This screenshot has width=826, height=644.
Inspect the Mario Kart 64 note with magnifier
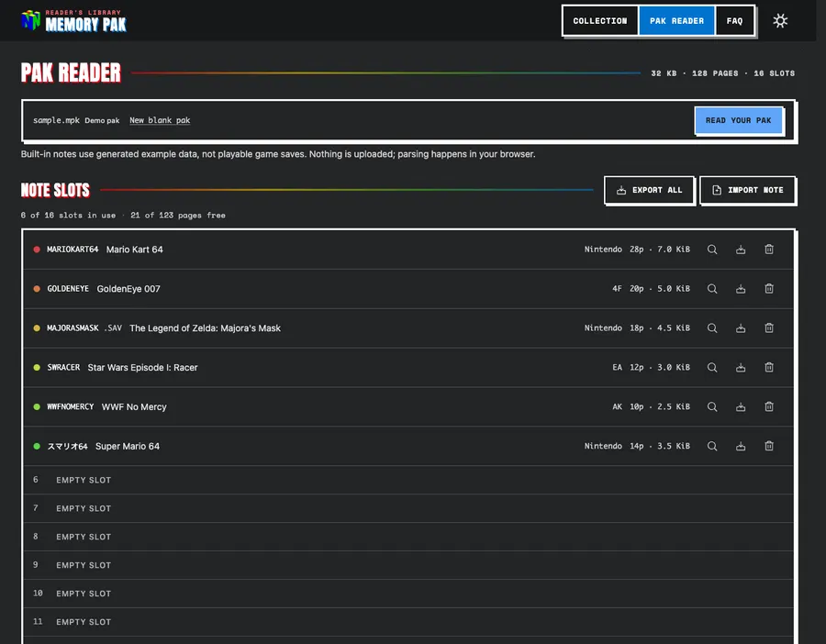[x=711, y=250]
